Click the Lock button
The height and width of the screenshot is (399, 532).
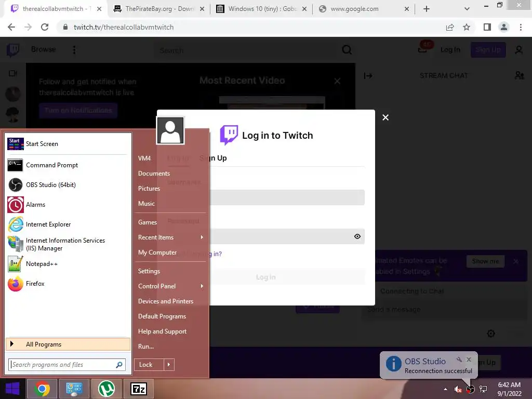[x=149, y=365]
